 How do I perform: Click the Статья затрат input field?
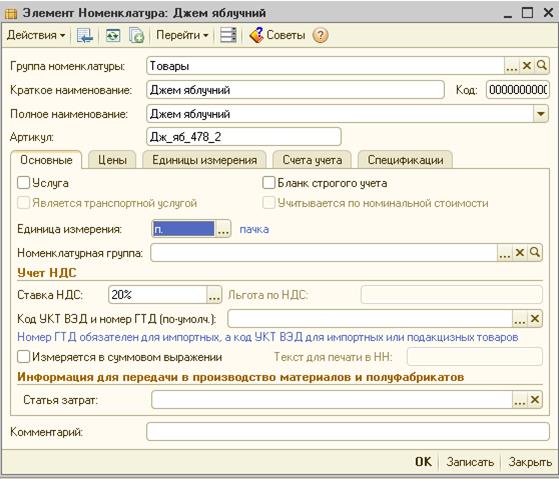point(332,400)
